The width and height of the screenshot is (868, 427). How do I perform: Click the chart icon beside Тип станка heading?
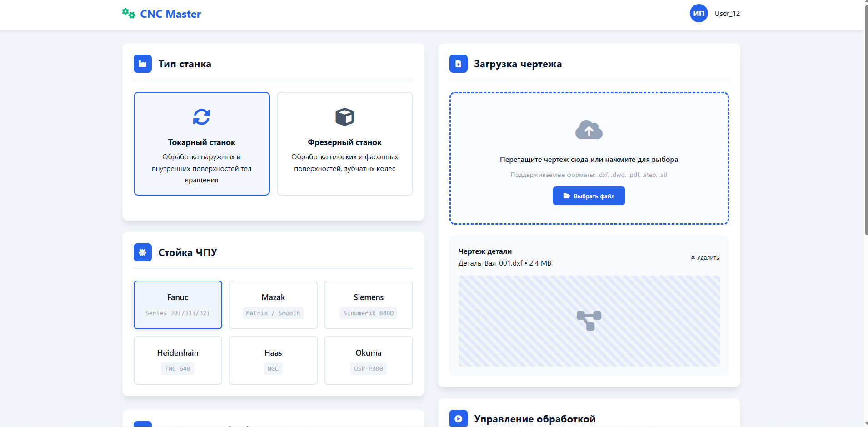(x=142, y=64)
